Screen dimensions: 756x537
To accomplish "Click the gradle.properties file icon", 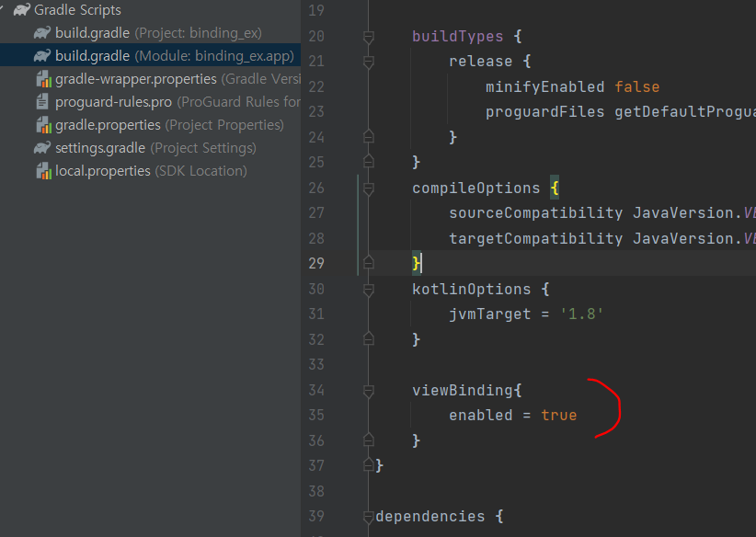I will point(44,125).
